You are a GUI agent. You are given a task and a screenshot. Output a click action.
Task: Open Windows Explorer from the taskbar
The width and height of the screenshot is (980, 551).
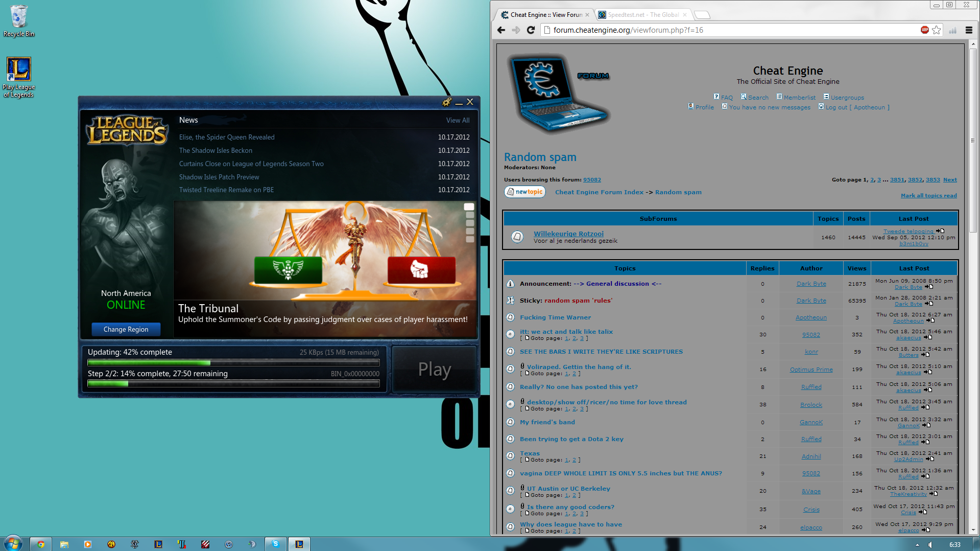tap(64, 544)
